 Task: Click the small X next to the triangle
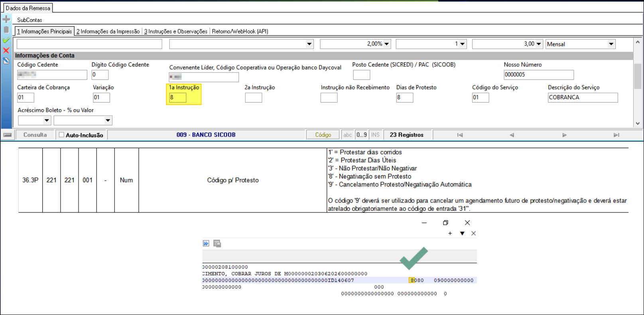coord(473,234)
